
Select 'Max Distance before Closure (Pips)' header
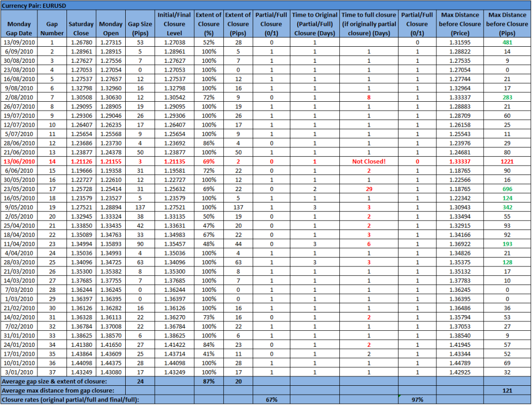[x=507, y=24]
